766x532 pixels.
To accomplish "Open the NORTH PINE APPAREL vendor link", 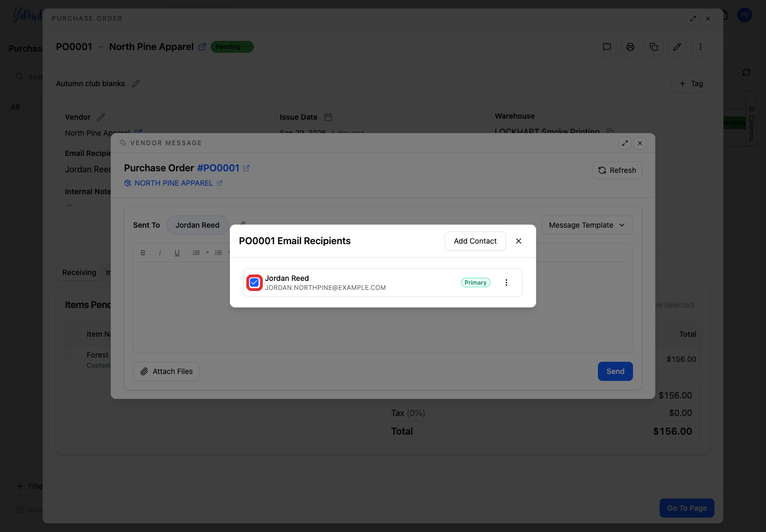I will [x=173, y=183].
